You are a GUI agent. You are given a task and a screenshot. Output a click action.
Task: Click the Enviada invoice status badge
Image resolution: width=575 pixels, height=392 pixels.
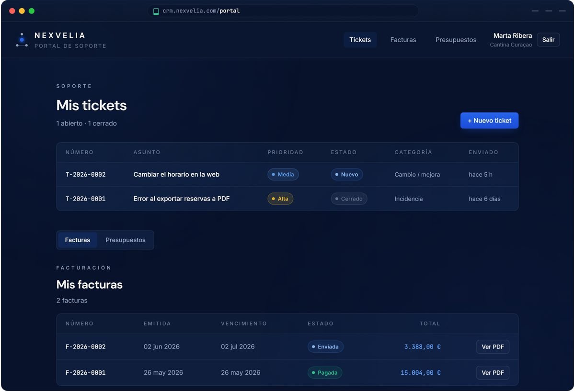(325, 347)
